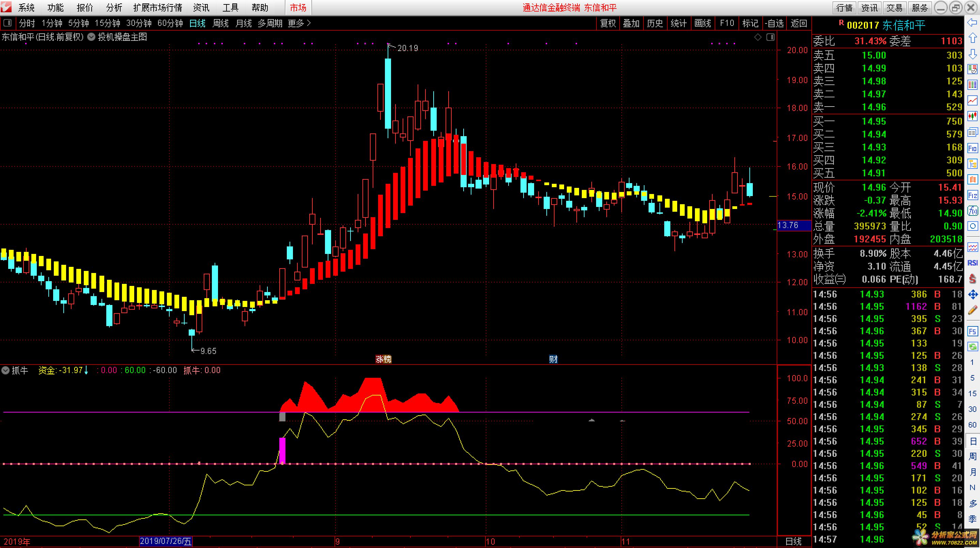
Task: Open the 投机操盘主图 indicator dropdown arrow
Action: pos(91,37)
